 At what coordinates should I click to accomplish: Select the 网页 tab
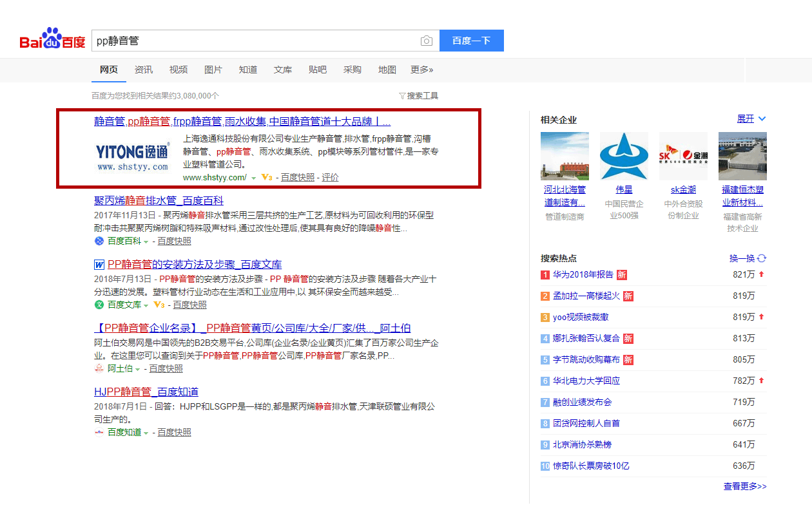click(109, 70)
